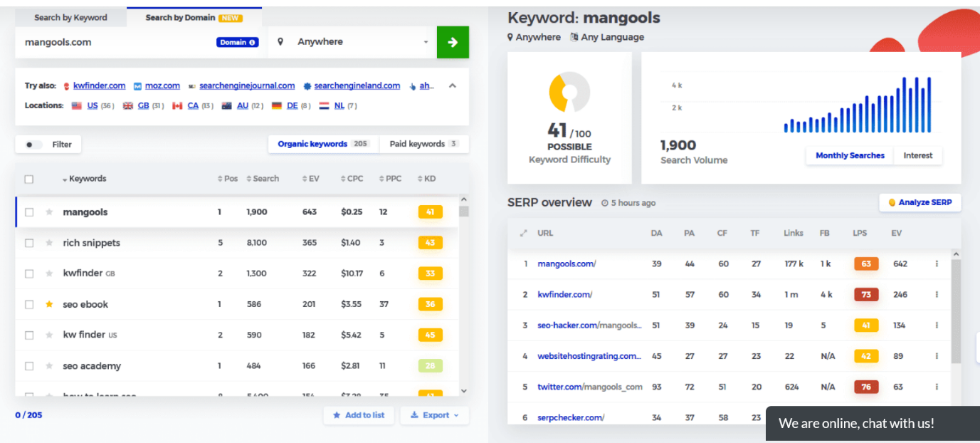Screen dimensions: 980x443
Task: Check the select-all keywords checkbox
Action: point(29,179)
